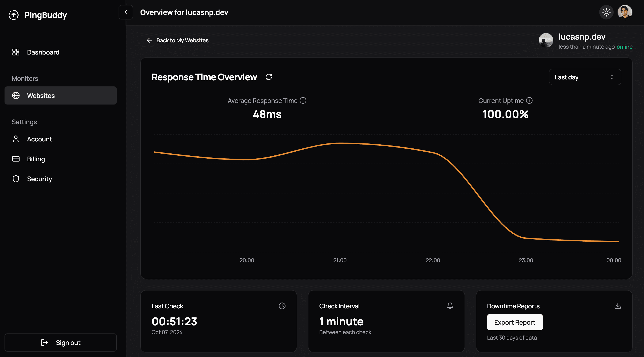Screen dimensions: 644x357
Task: Go Back to My Websites
Action: tap(177, 40)
